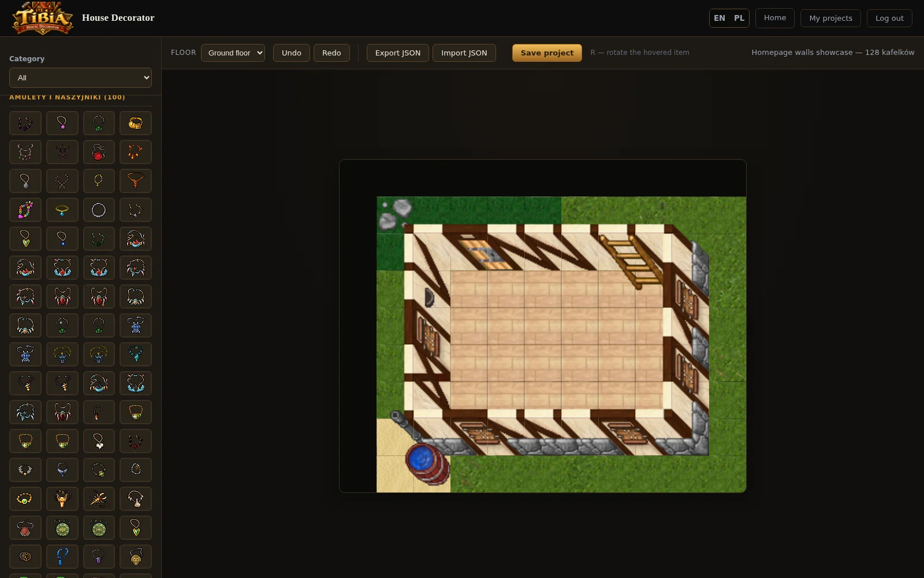Save the project

tap(547, 53)
